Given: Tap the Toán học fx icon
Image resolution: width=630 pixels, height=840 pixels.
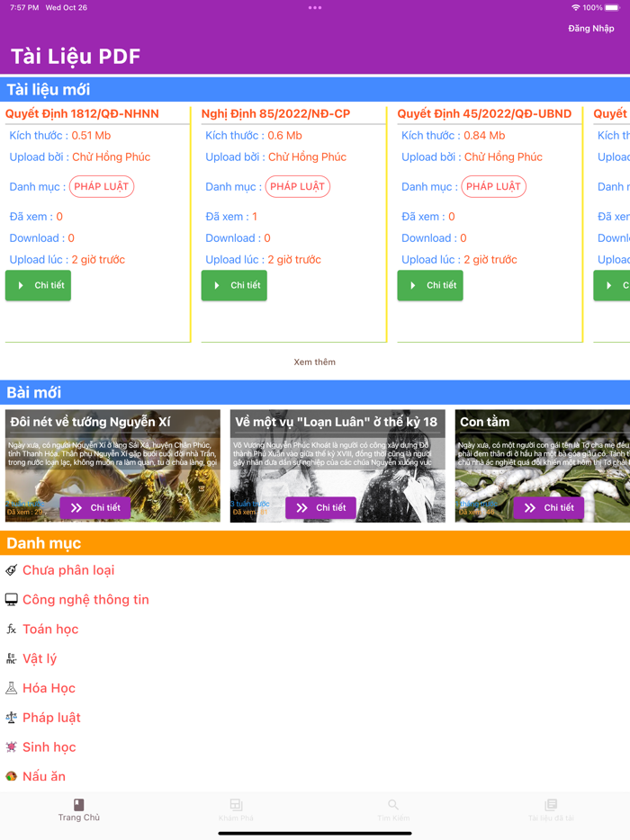Looking at the screenshot, I should tap(12, 629).
